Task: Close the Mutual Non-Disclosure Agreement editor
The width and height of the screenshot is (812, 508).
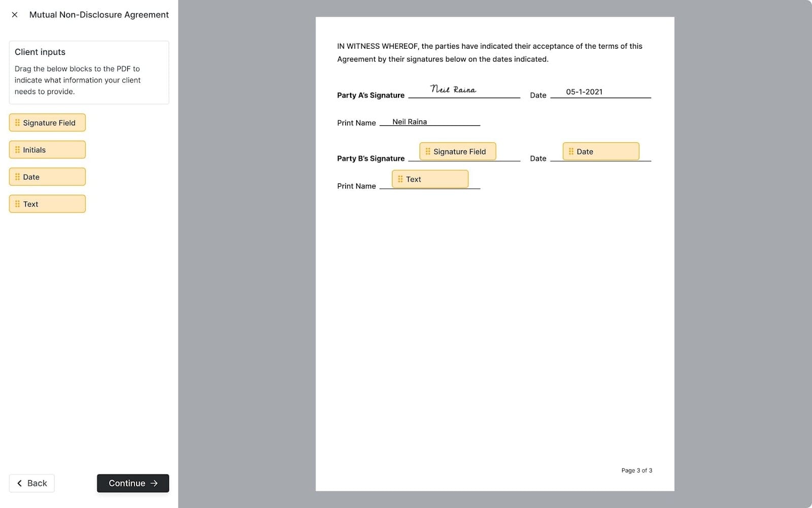Action: 14,15
